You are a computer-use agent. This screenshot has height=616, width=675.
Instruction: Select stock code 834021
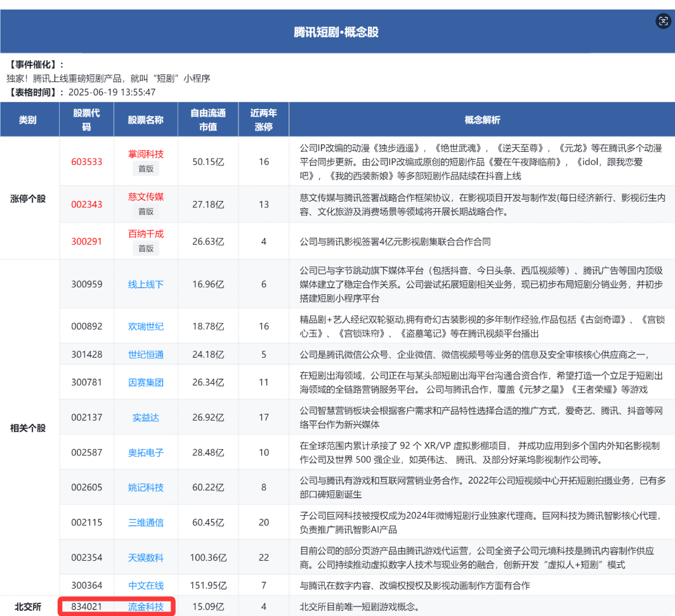click(86, 606)
